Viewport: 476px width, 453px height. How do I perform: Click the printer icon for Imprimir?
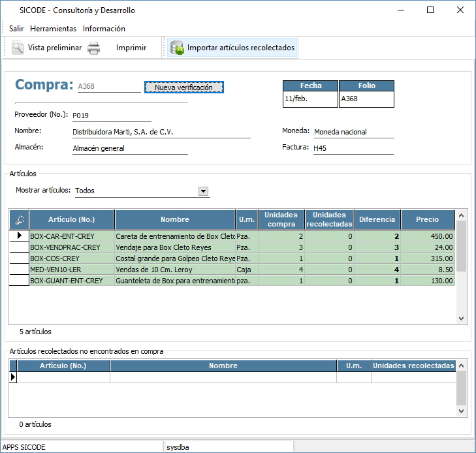(x=94, y=48)
